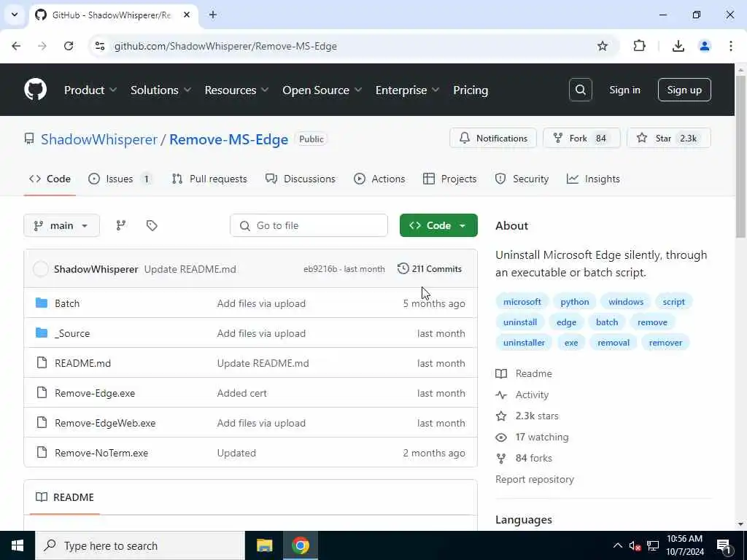Expand the Solutions menu
This screenshot has width=747, height=560.
(x=161, y=90)
